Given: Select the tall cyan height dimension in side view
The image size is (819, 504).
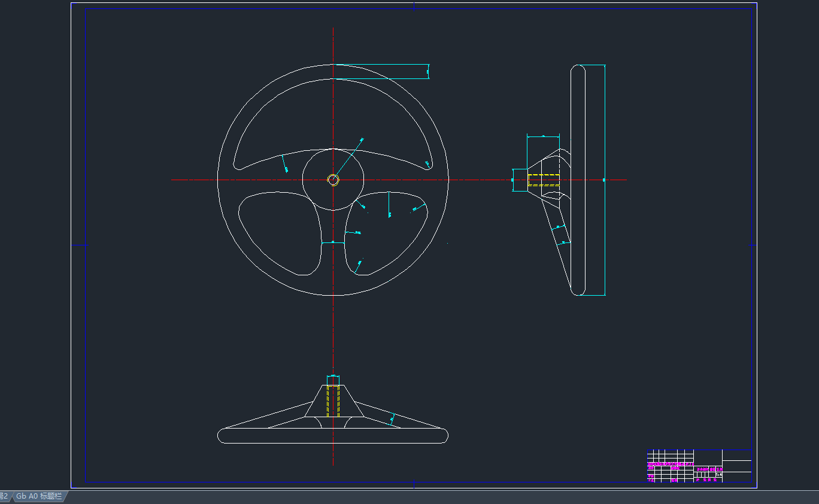Looking at the screenshot, I should pyautogui.click(x=605, y=120).
